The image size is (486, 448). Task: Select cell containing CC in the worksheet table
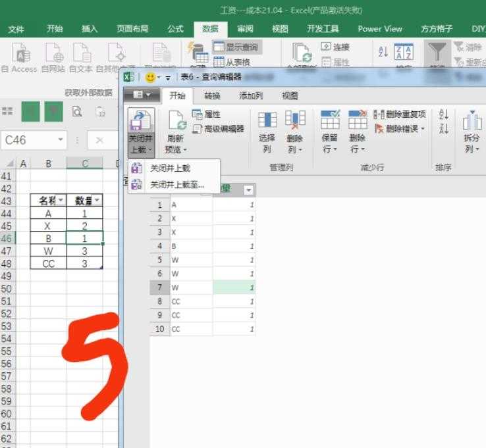[48, 264]
